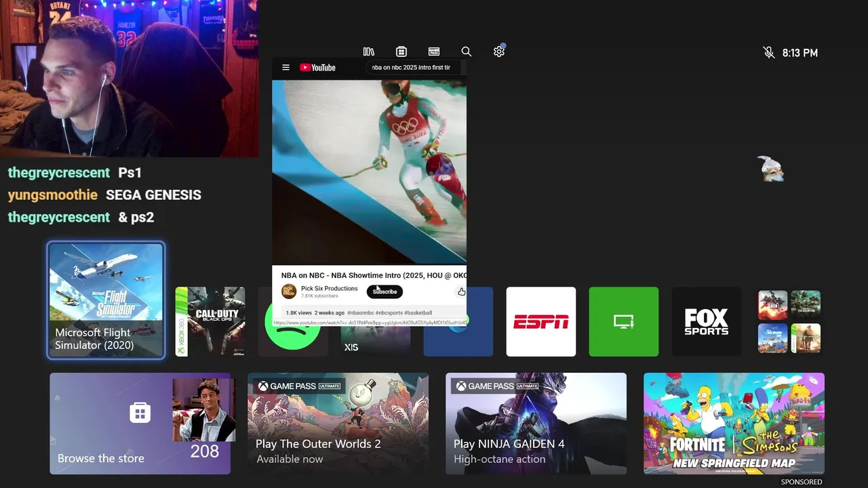Open My games & apps library icon
Viewport: 868px width, 488px height.
click(x=369, y=52)
